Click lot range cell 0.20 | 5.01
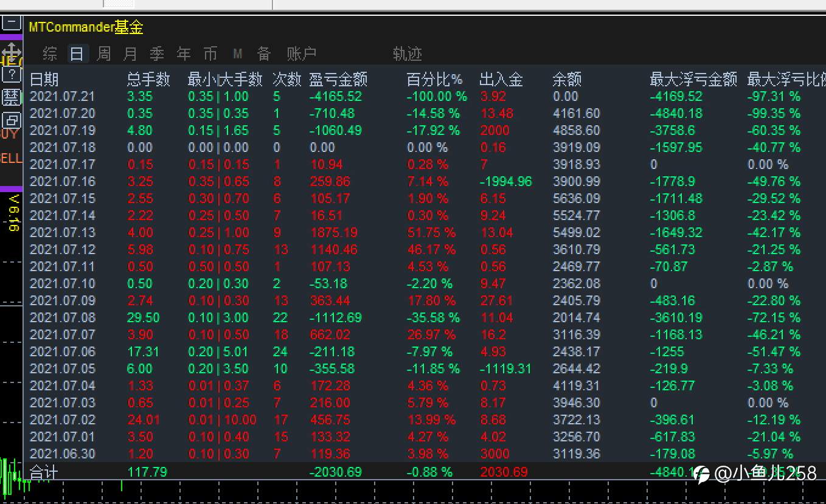The width and height of the screenshot is (826, 504). pos(218,352)
